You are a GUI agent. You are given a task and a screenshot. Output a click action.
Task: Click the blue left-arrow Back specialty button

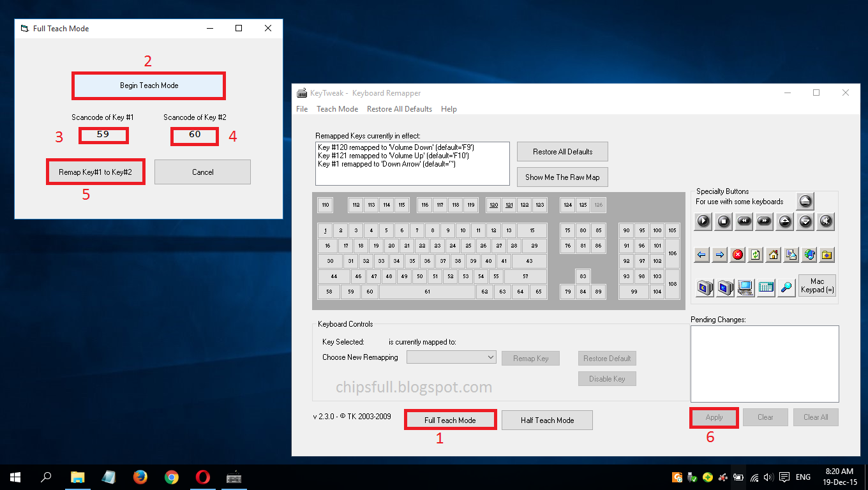[x=702, y=255]
